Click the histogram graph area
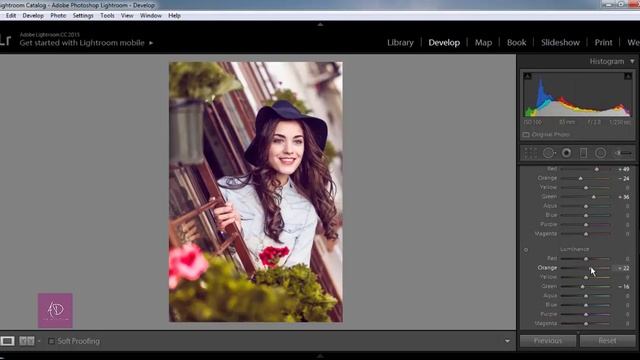This screenshot has height=360, width=640. click(x=577, y=95)
